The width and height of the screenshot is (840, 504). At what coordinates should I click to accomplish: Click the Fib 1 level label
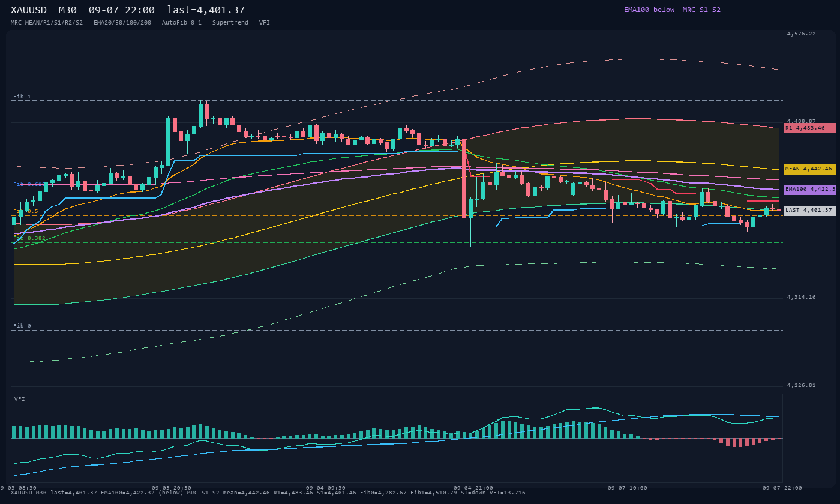tap(22, 97)
